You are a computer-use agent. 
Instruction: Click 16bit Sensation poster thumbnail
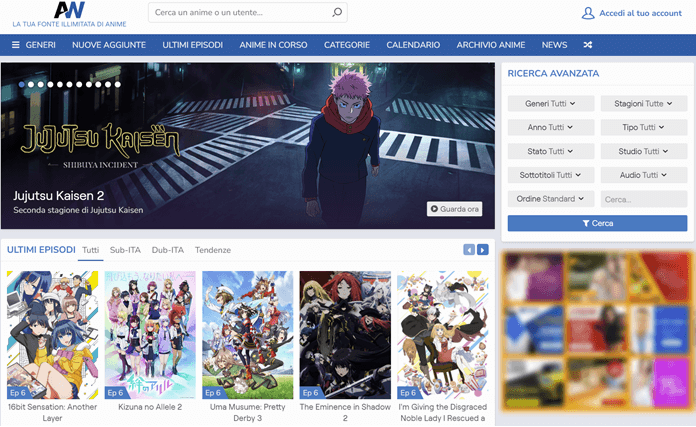click(52, 335)
